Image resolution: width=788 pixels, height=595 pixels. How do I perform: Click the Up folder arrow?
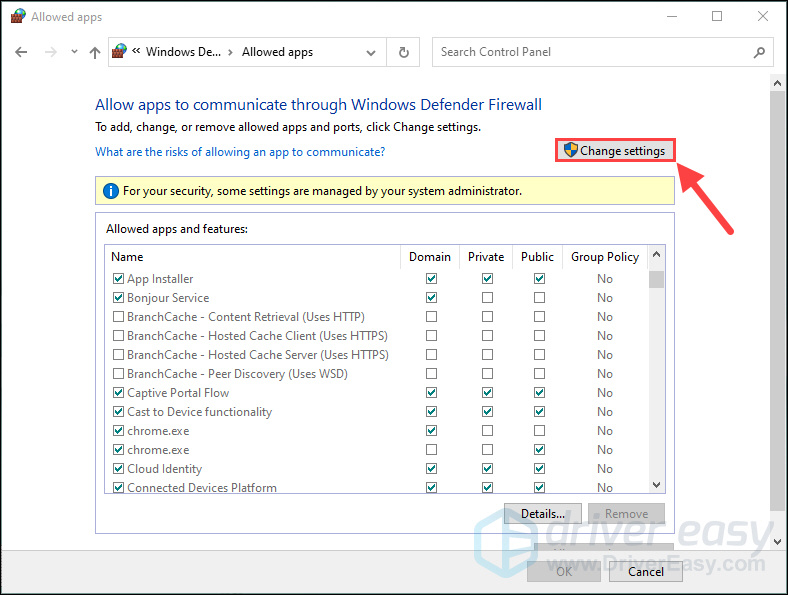94,53
